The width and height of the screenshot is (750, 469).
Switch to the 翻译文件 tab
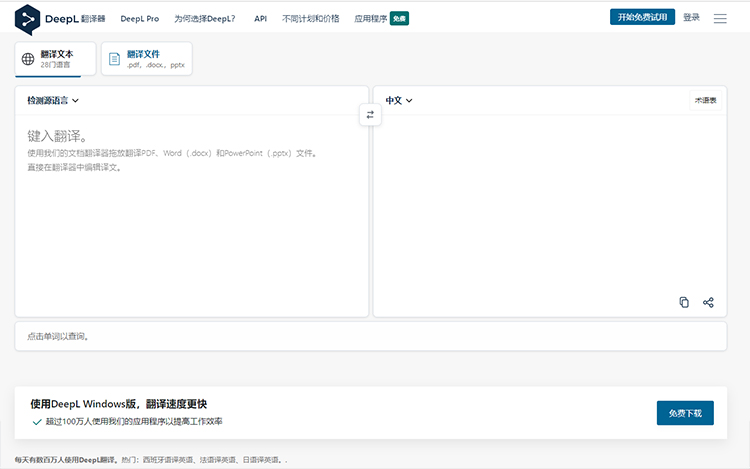[x=147, y=59]
